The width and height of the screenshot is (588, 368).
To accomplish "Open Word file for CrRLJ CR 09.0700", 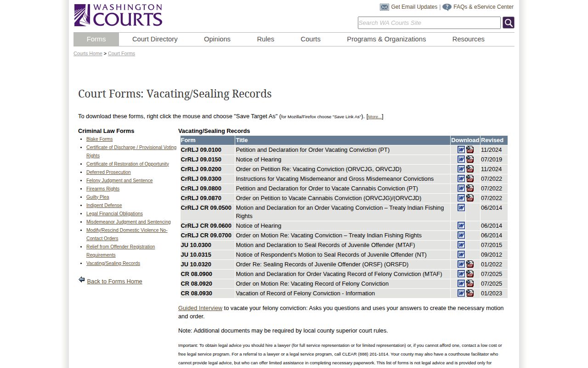I will (461, 235).
